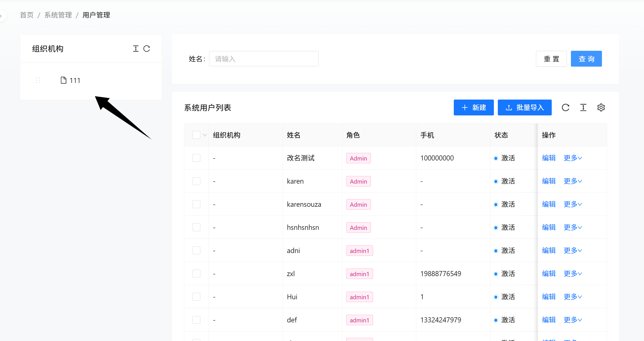Check the row checkbox for karen
644x341 pixels.
(196, 181)
